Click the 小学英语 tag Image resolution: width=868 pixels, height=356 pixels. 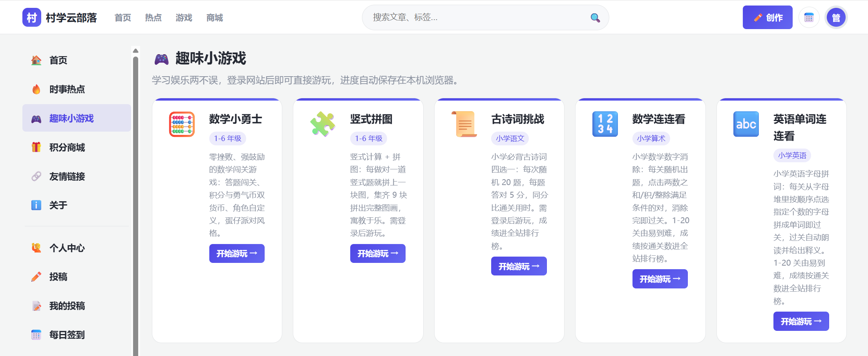pos(792,155)
